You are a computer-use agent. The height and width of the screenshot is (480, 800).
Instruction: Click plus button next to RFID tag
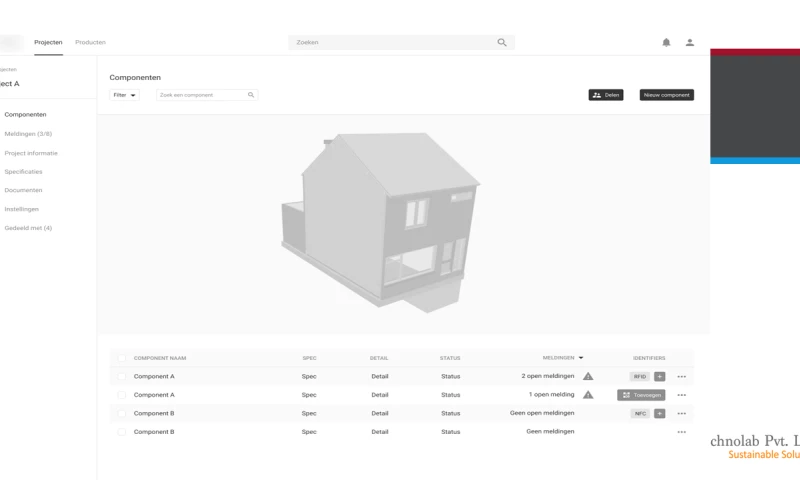coord(660,376)
